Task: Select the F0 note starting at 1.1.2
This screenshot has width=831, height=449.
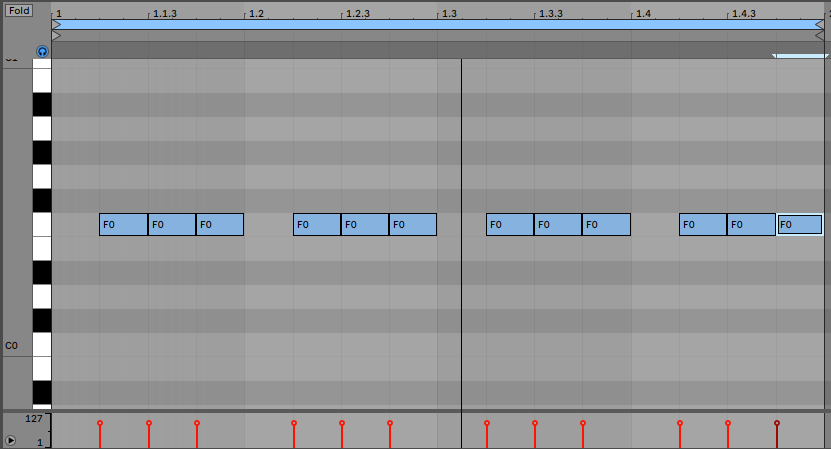Action: point(123,224)
